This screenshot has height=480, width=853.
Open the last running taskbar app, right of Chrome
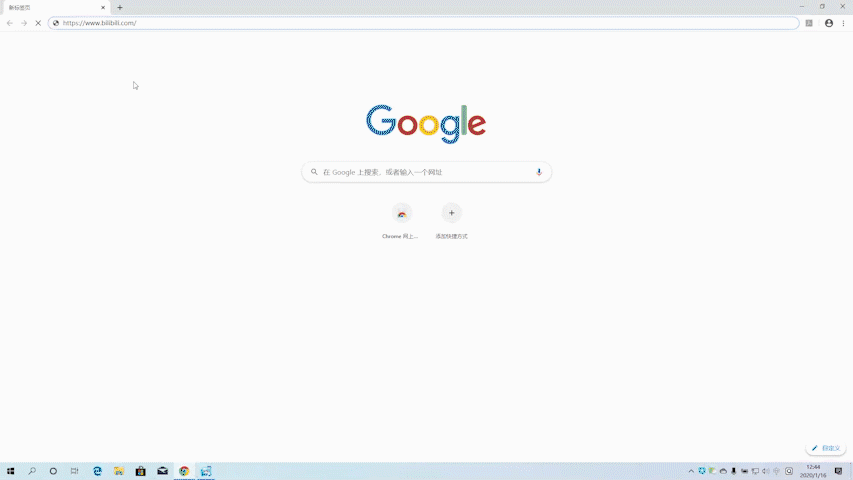pos(206,471)
